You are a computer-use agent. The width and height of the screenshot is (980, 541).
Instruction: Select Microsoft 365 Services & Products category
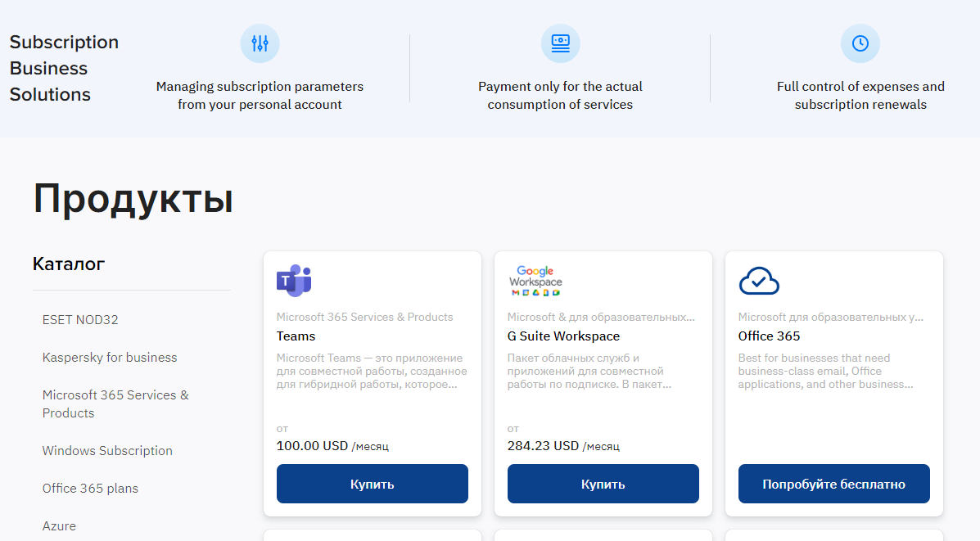[x=115, y=404]
